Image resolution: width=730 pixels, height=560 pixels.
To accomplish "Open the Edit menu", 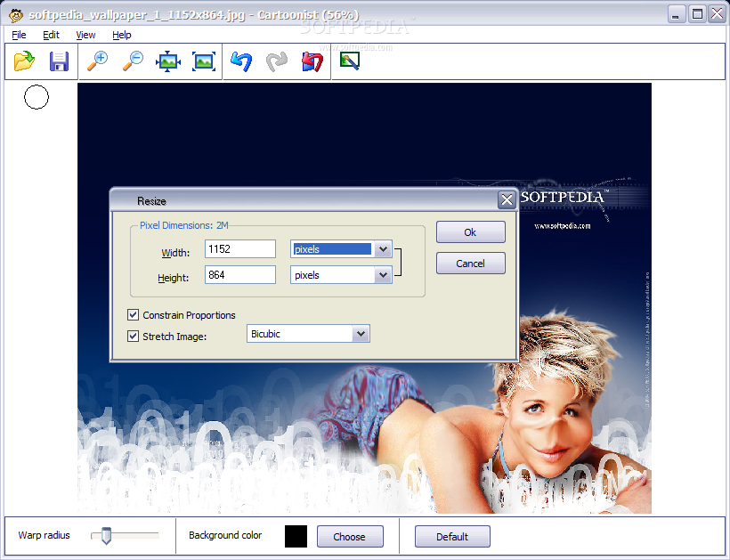I will (51, 35).
